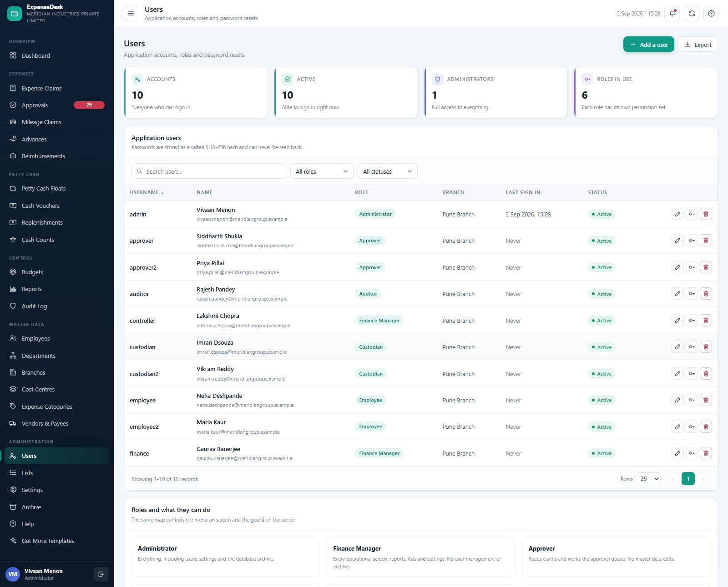The width and height of the screenshot is (728, 587).
Task: Delete the approver2 user
Action: tap(706, 267)
